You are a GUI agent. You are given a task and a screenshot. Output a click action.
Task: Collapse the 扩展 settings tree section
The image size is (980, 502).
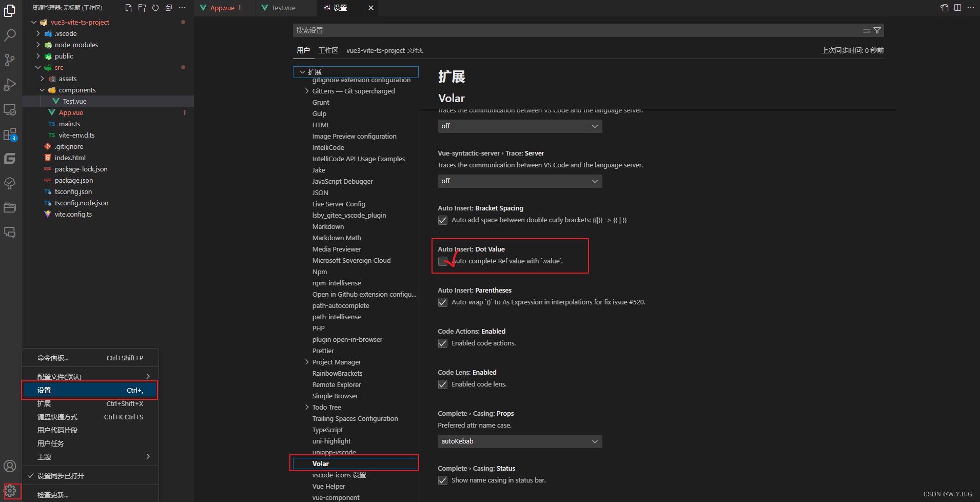(x=303, y=72)
